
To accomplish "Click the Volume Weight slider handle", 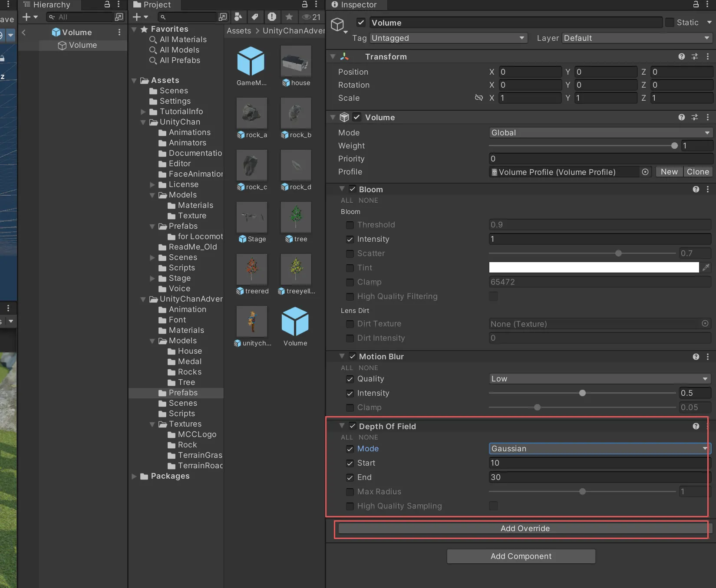I will [674, 146].
